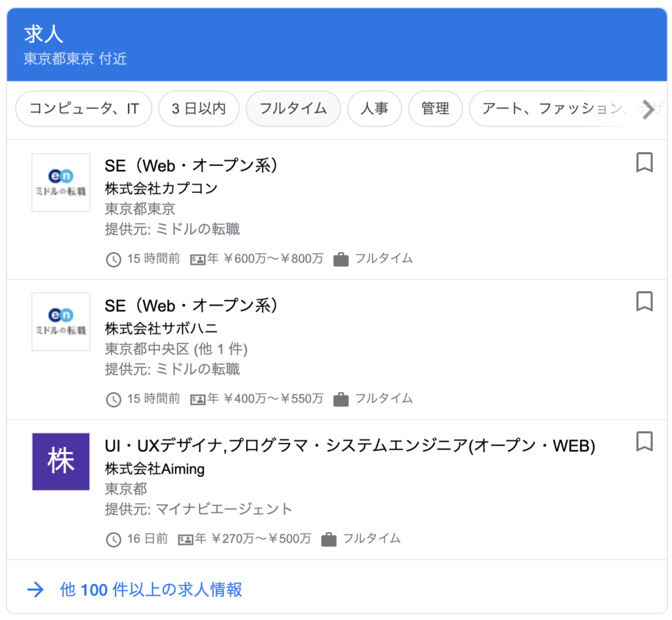Click the briefcase icon beside フルタイム on first job

(x=341, y=259)
